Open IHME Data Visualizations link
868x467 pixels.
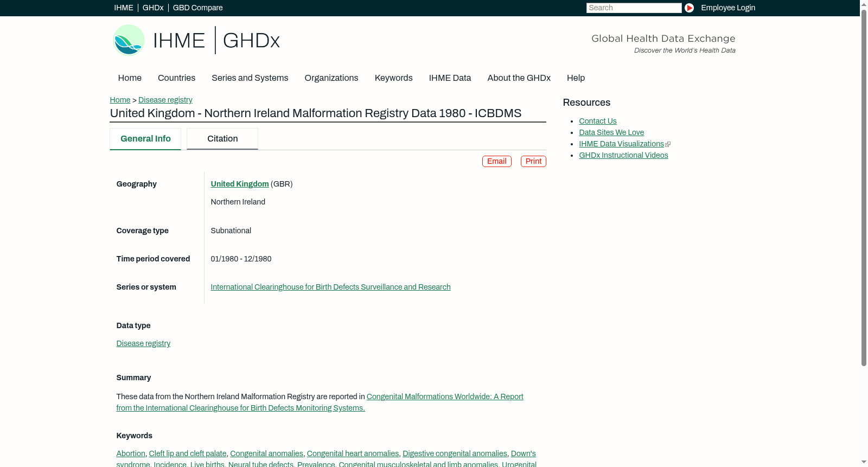[x=621, y=144]
